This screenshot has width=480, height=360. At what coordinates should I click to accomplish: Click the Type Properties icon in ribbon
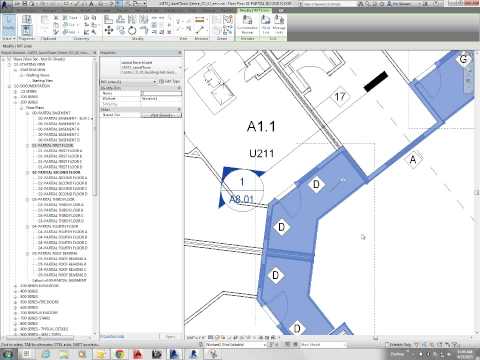27,19
